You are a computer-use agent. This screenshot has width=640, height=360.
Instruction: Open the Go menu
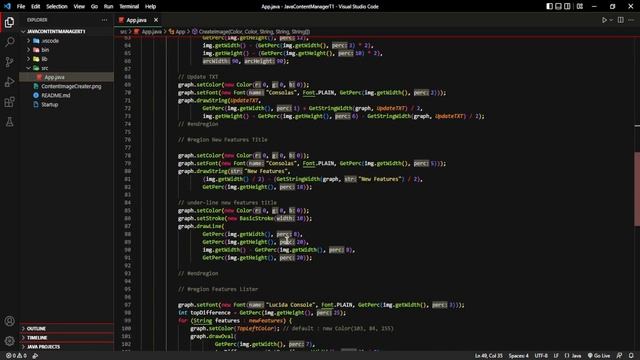pyautogui.click(x=94, y=7)
